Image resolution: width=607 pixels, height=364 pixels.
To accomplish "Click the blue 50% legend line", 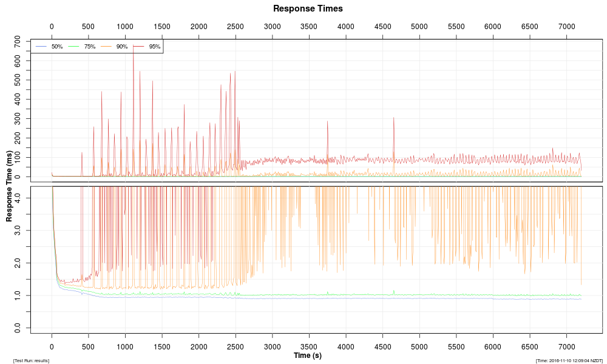I will 41,47.
